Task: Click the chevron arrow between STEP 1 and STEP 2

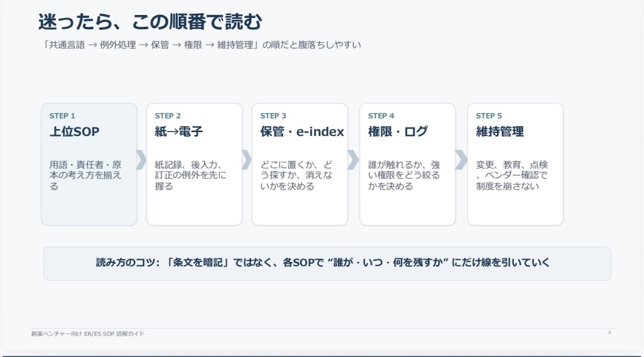Action: [141, 160]
